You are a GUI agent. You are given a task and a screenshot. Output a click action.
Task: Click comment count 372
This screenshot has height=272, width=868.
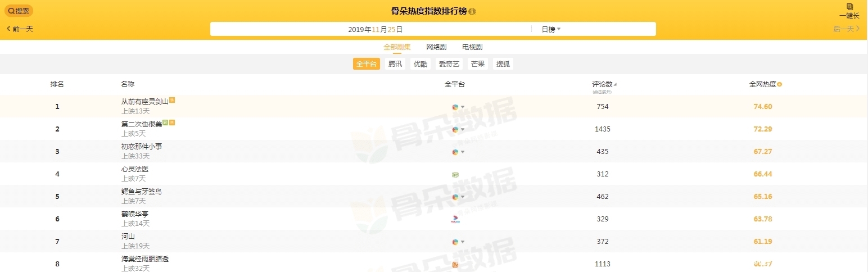(x=603, y=242)
